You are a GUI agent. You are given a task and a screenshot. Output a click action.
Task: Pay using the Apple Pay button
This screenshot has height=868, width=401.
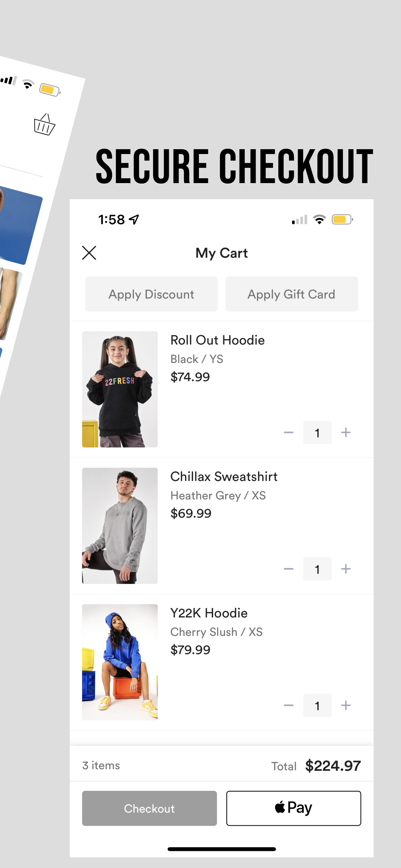click(x=293, y=808)
